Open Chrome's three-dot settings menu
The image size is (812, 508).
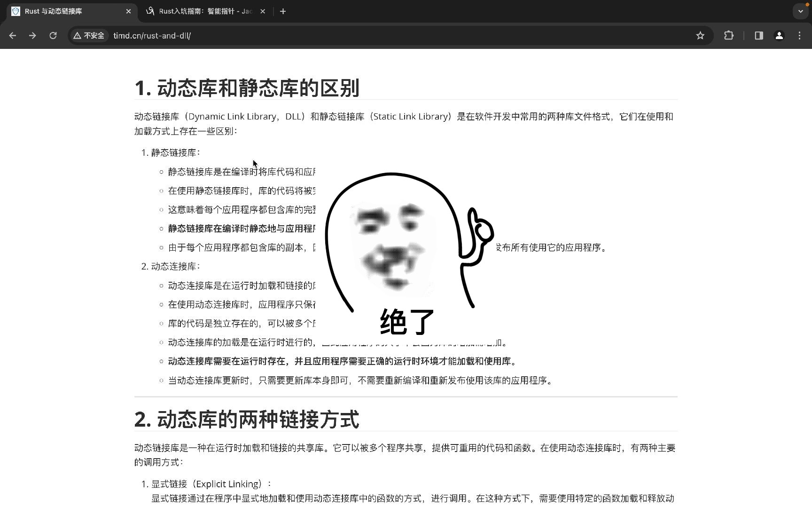[799, 35]
